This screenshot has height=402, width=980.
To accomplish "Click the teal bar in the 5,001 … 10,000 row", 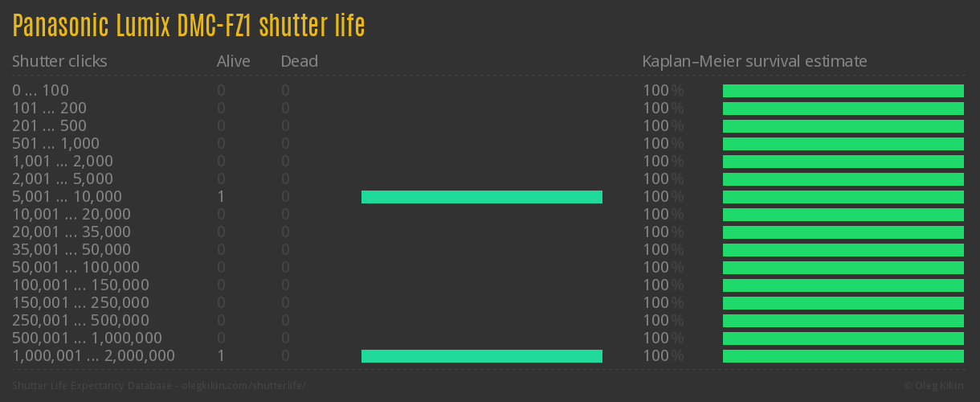I will click(x=482, y=197).
